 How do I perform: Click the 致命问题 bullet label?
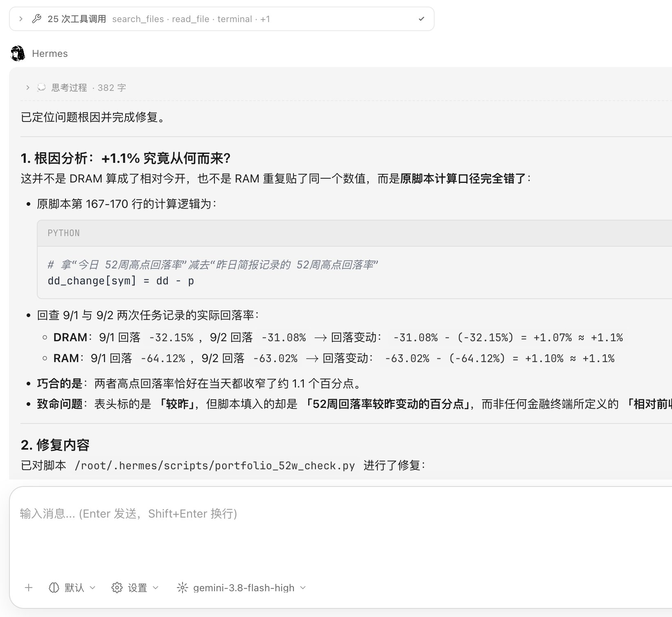60,404
